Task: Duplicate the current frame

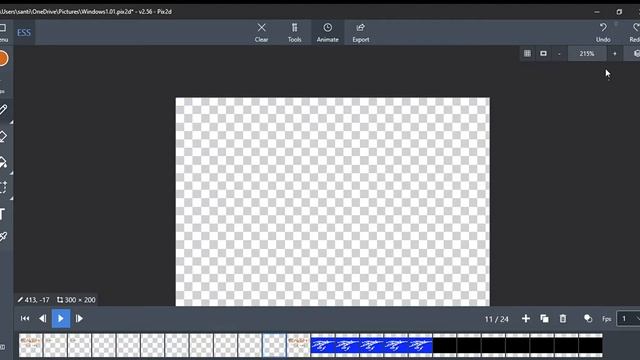Action: [x=544, y=319]
